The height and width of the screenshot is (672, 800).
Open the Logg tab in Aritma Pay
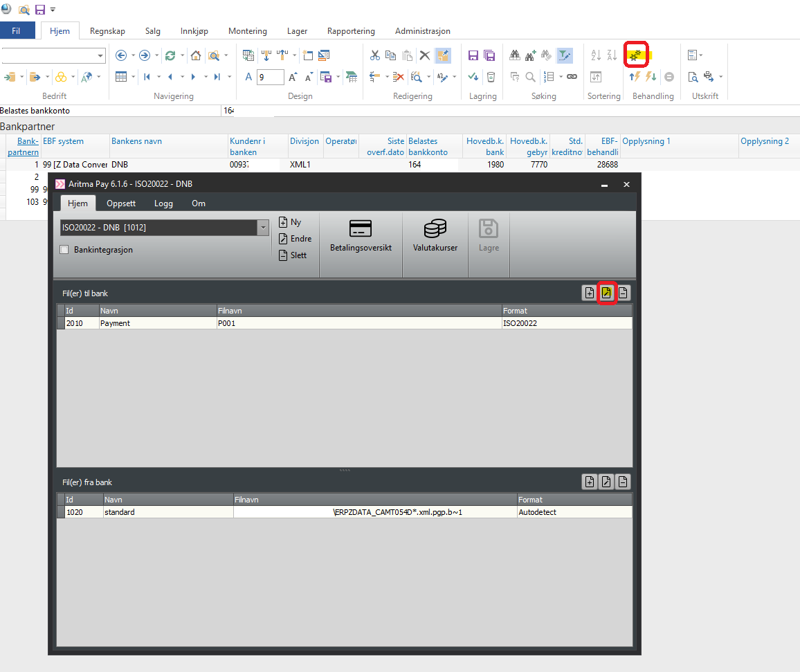[163, 203]
